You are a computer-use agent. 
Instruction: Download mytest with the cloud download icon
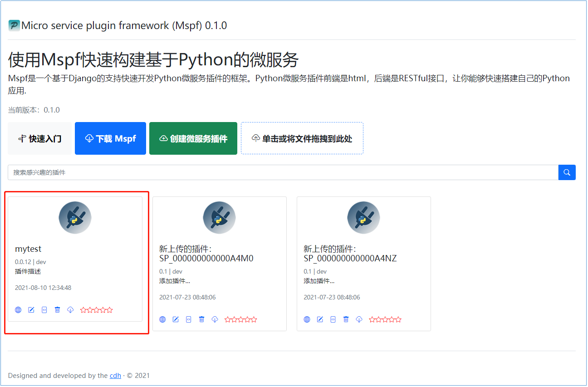pyautogui.click(x=70, y=310)
